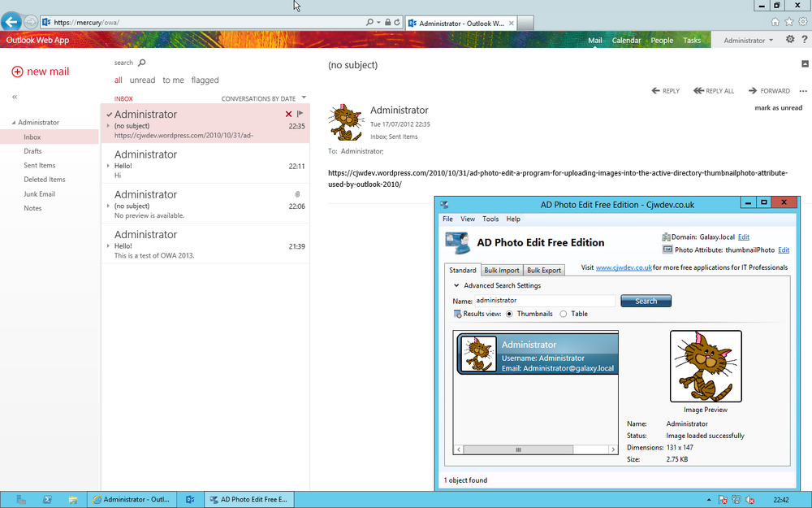
Task: Filter messages by unread
Action: coord(142,80)
